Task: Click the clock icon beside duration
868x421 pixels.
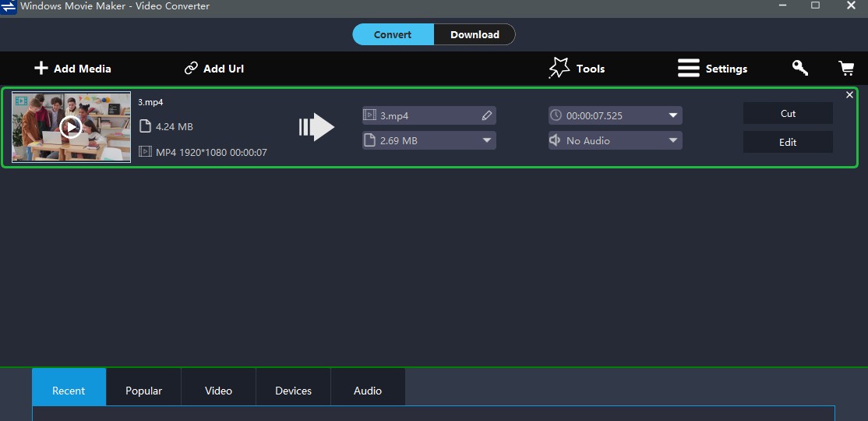Action: coord(556,115)
